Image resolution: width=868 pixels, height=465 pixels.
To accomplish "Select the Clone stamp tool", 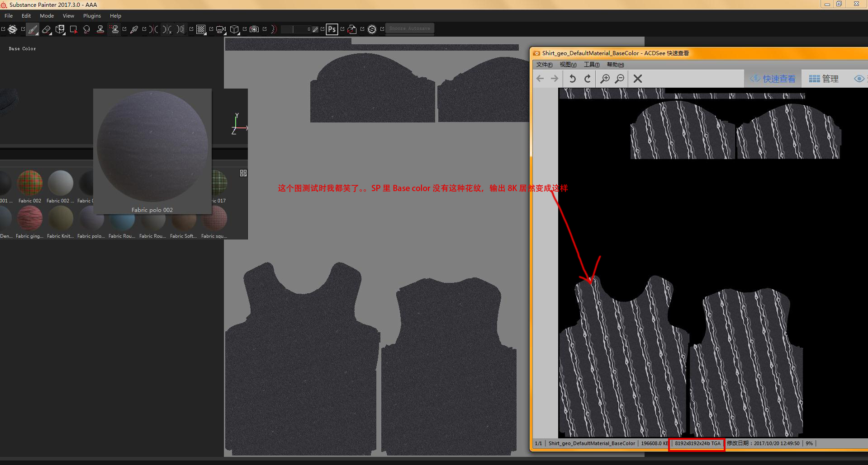I will pyautogui.click(x=100, y=30).
